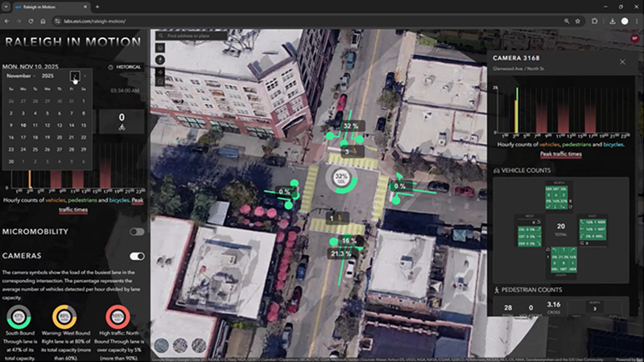Close the Raleigh in Motion browser tab
644x362 pixels.
[85, 6]
